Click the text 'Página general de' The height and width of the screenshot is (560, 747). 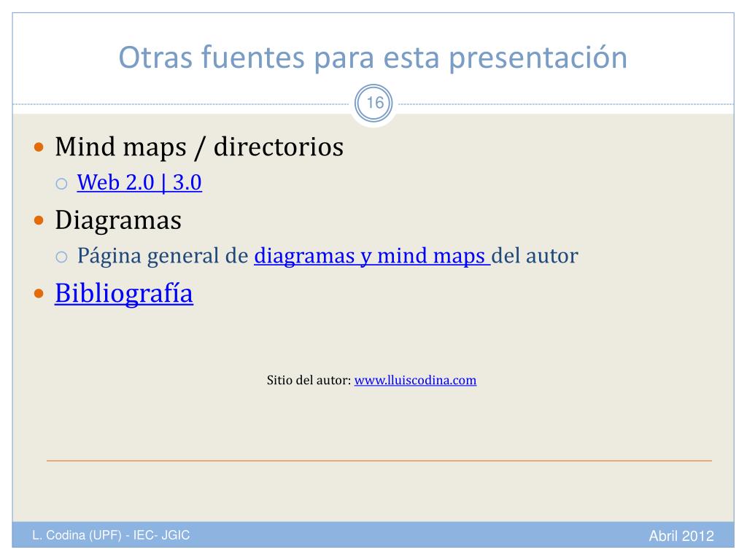[x=163, y=256]
